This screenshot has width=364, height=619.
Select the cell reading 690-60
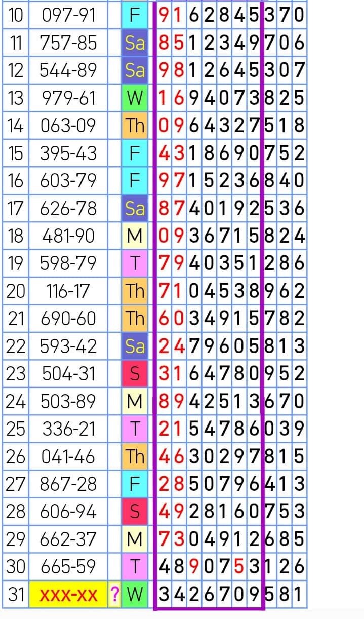[68, 318]
